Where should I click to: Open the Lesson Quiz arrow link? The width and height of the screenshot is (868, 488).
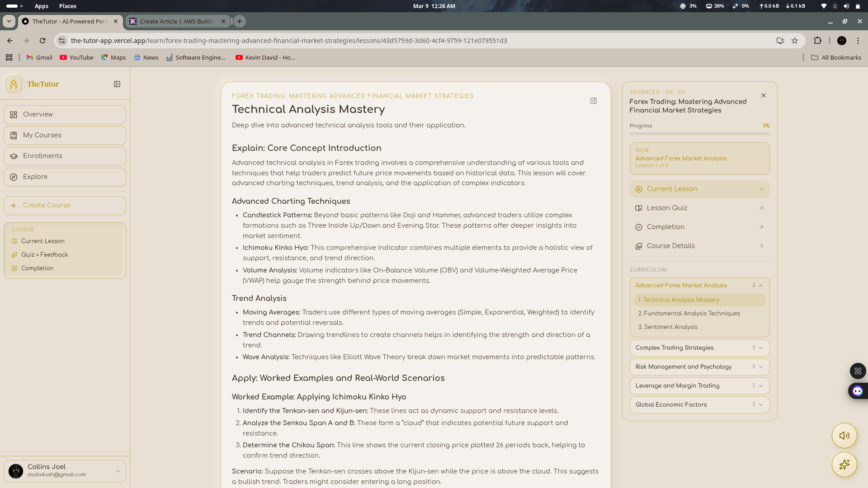(761, 208)
